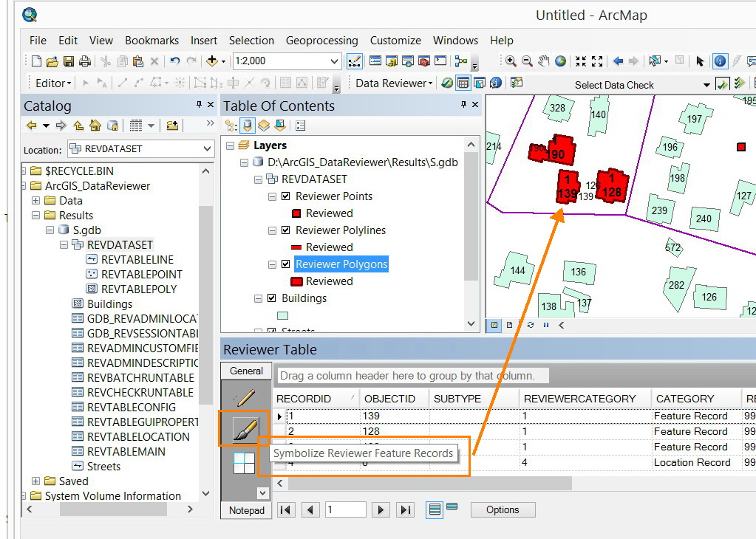
Task: Pause drawing in map view
Action: [x=546, y=325]
